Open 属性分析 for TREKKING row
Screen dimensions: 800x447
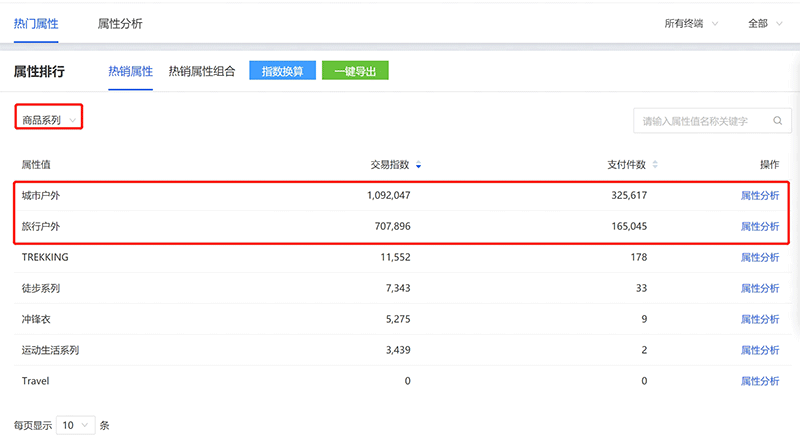(x=759, y=258)
